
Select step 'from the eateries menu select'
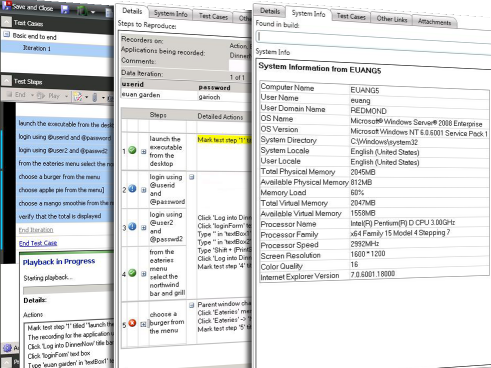(65, 163)
